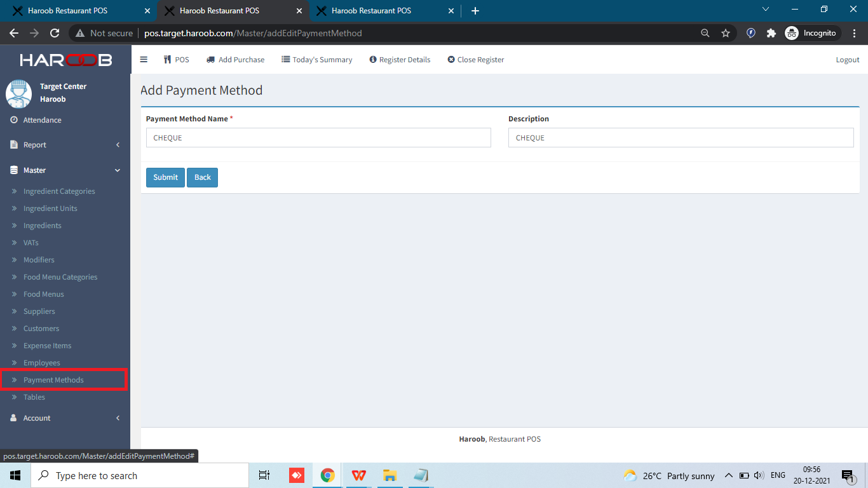Click Close Register in top bar

click(x=475, y=60)
